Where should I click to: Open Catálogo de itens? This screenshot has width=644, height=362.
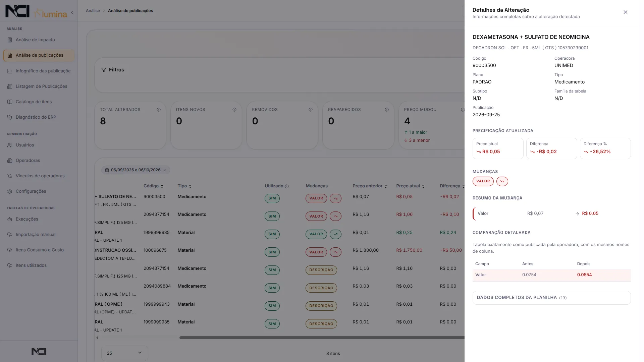click(x=39, y=102)
